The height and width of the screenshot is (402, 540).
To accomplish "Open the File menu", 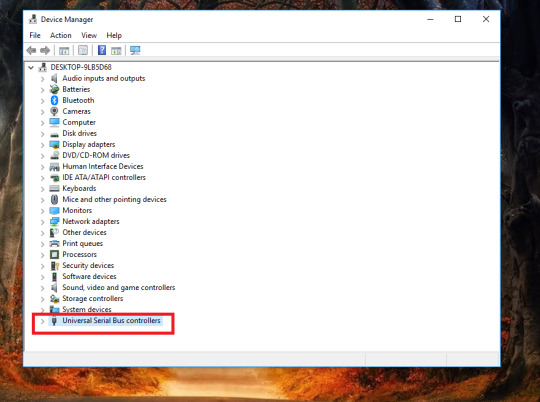I will 35,35.
